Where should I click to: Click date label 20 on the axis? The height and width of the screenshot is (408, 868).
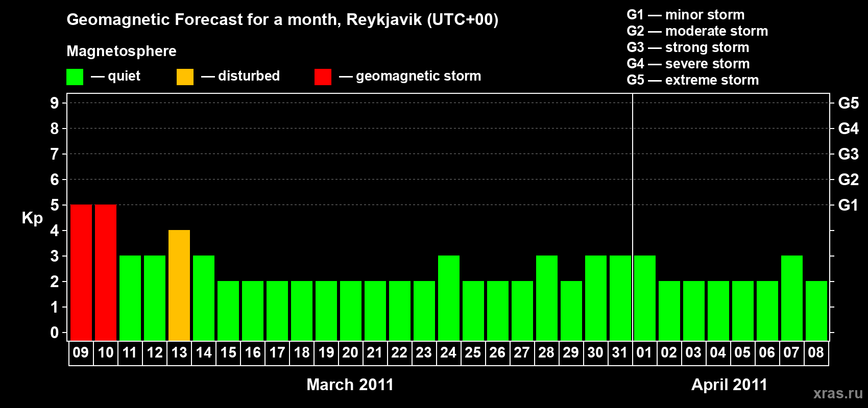point(350,352)
